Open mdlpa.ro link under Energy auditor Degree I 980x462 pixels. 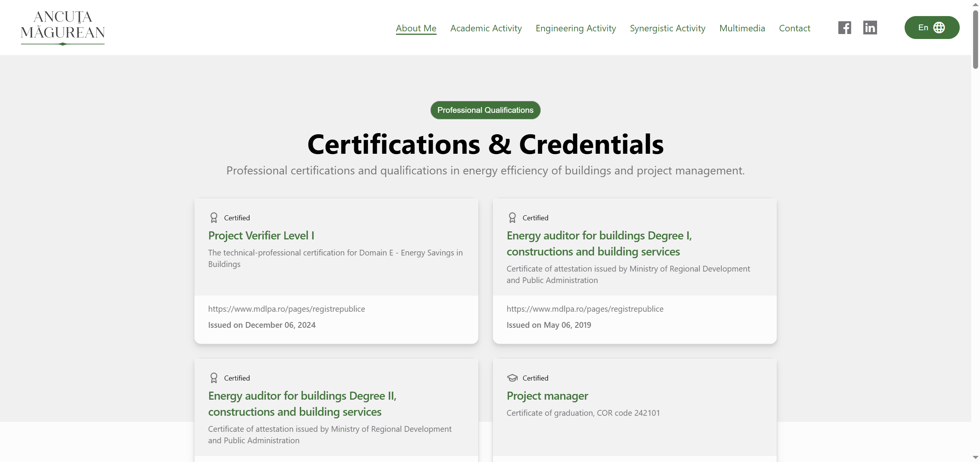(585, 309)
